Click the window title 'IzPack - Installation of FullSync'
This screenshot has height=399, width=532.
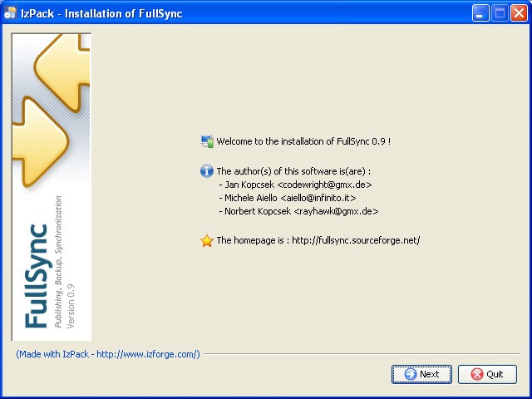tap(101, 13)
